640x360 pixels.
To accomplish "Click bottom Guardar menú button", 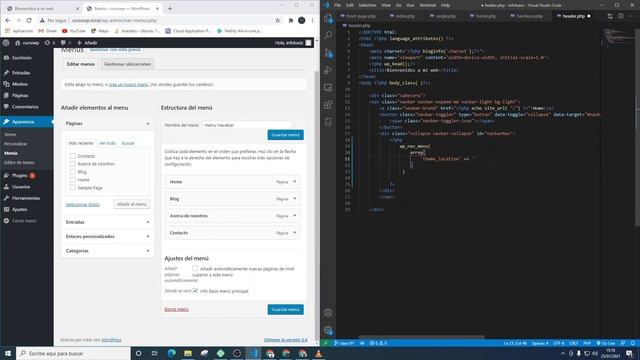I will point(286,309).
